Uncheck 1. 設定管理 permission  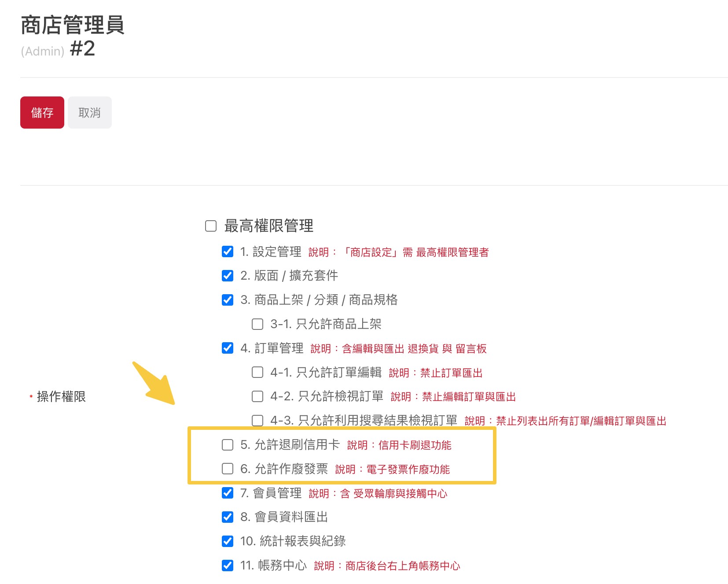(228, 251)
